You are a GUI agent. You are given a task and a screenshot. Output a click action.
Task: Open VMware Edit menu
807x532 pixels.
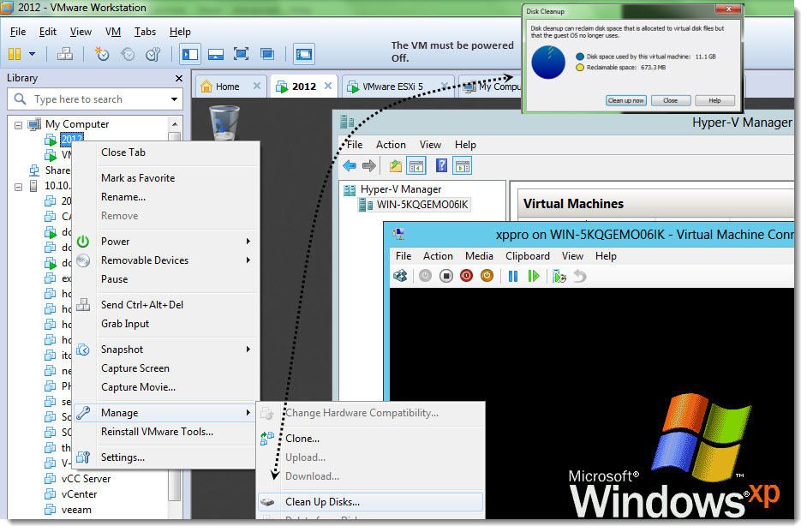coord(48,32)
